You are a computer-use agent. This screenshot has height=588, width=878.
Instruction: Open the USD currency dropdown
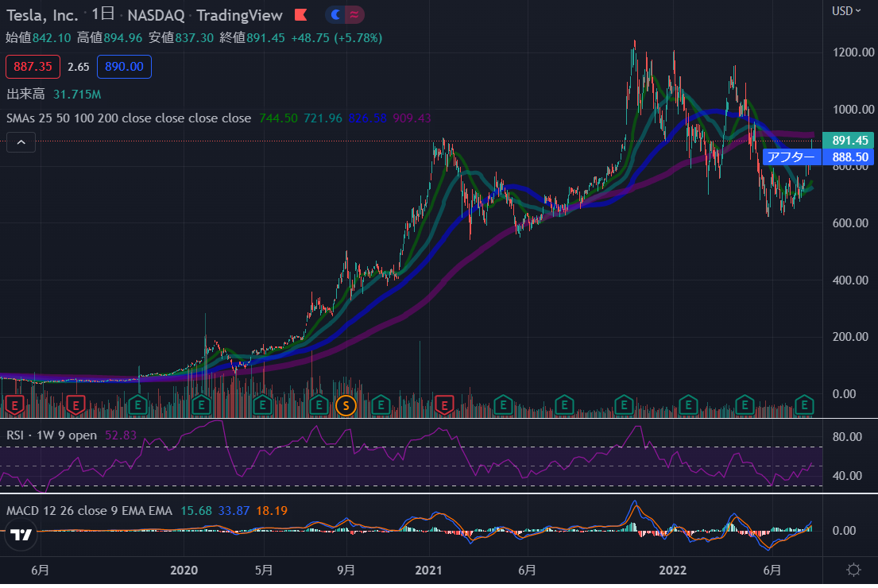tap(846, 11)
